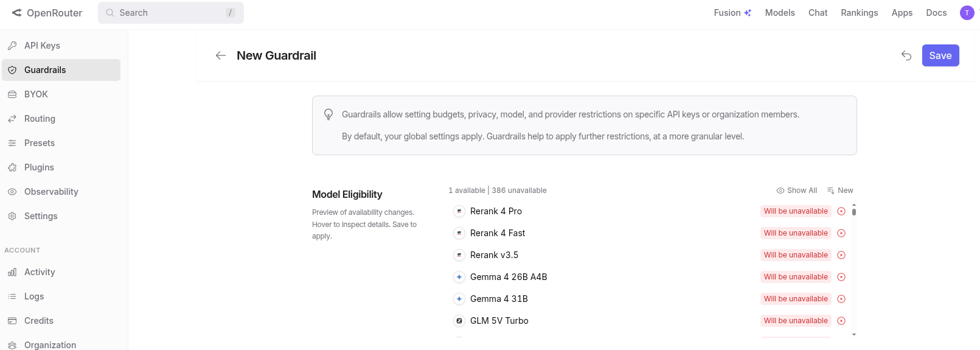Image resolution: width=980 pixels, height=350 pixels.
Task: Click the lightbulb icon in info banner
Action: [x=328, y=114]
